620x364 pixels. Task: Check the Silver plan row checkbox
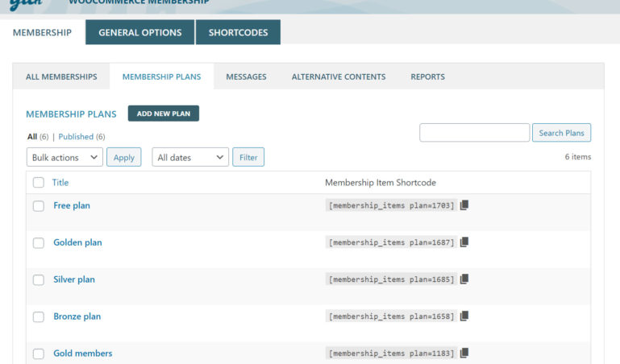[39, 280]
